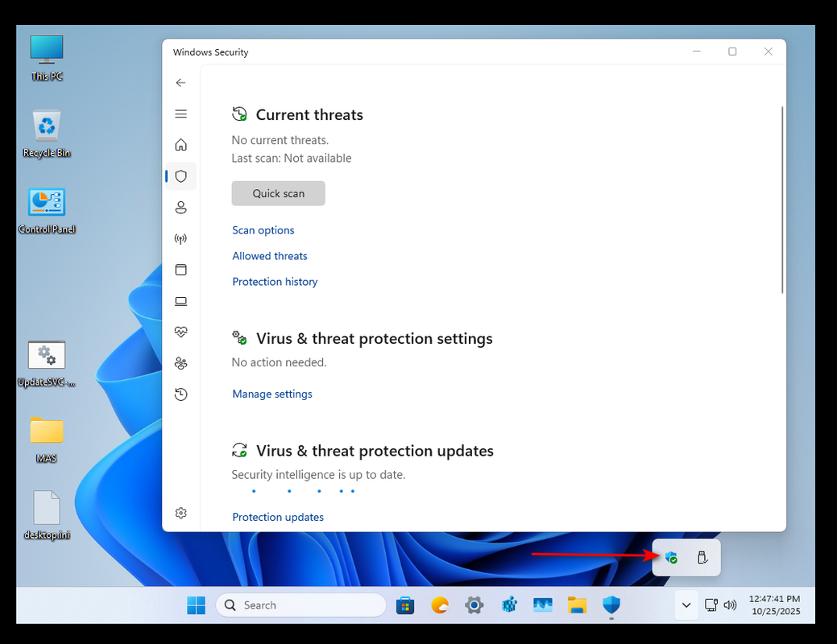Select Control Panel desktop icon
Screen dimensions: 837x644
click(47, 211)
